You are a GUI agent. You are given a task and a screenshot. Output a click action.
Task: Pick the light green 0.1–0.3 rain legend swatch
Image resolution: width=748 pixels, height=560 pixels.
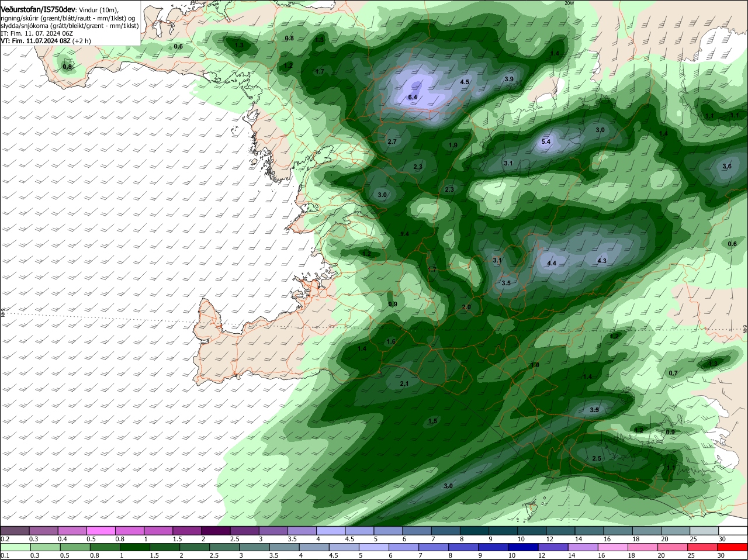pyautogui.click(x=15, y=547)
